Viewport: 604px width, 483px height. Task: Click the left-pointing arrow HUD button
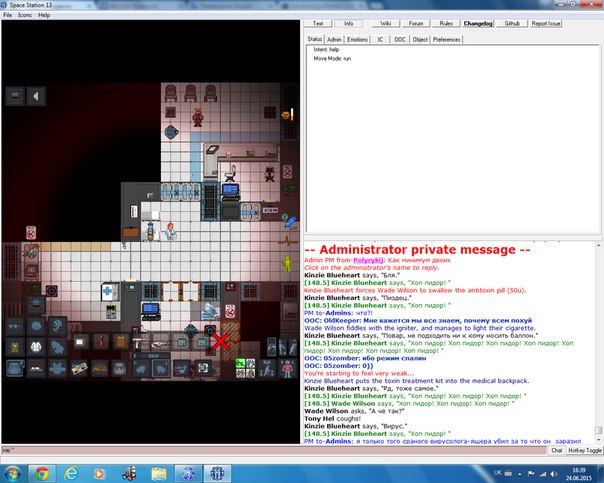click(36, 96)
